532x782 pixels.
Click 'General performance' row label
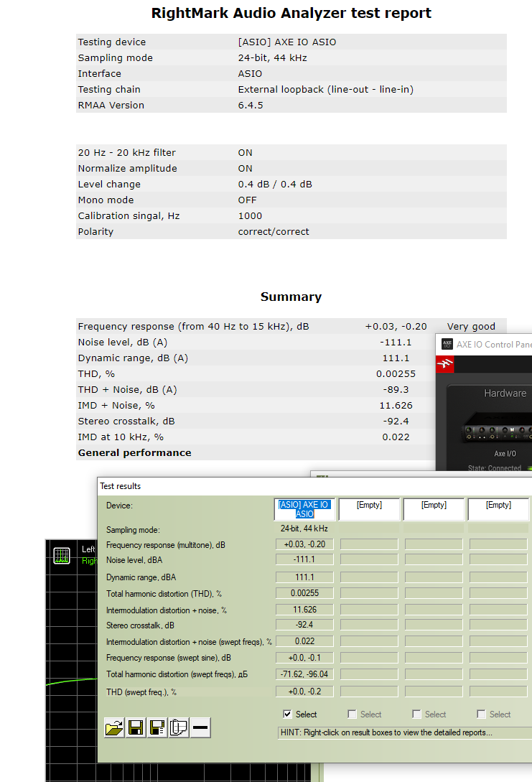[135, 453]
